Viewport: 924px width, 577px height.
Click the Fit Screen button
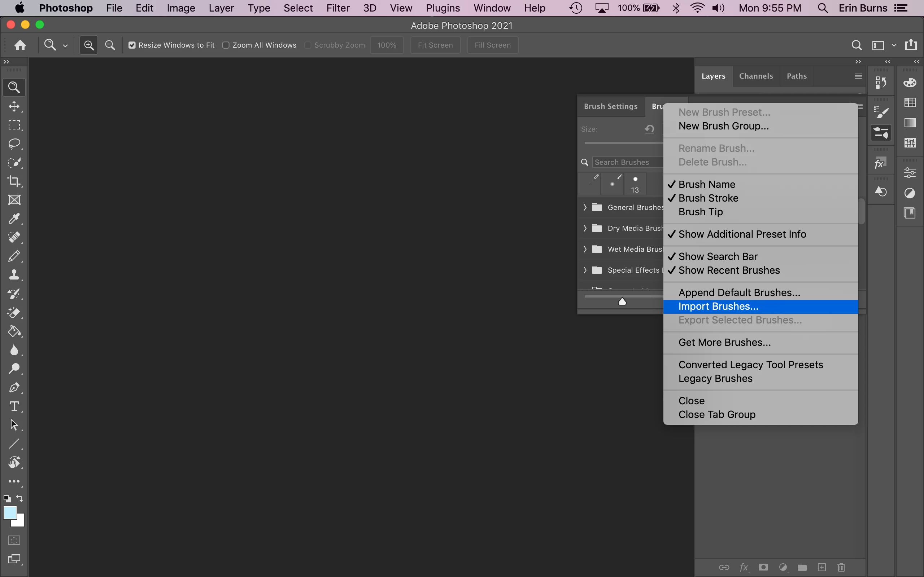435,45
